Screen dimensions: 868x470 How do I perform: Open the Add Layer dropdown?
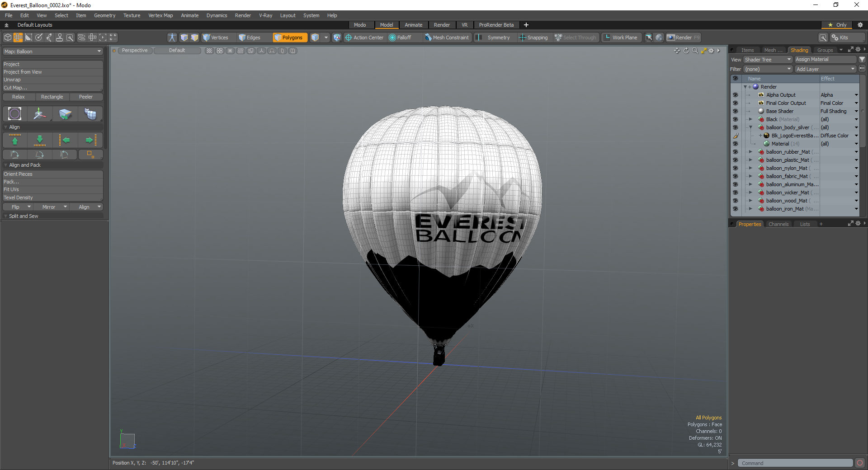point(826,69)
